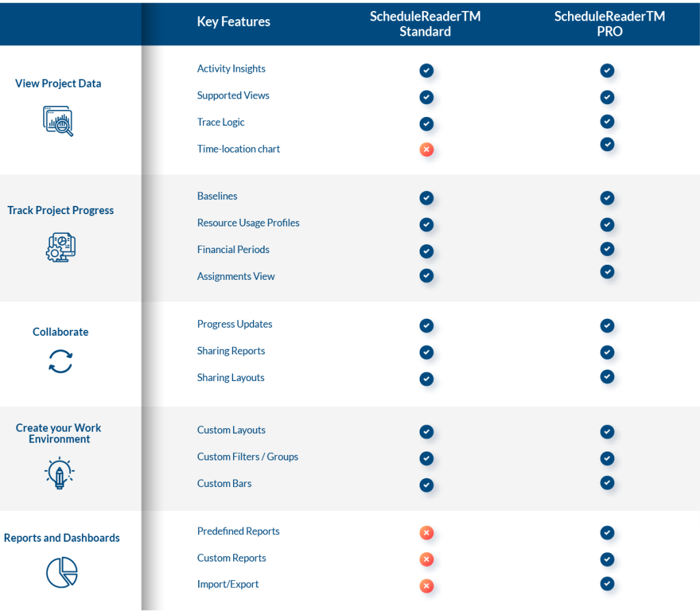Viewport: 700px width, 615px height.
Task: Select the ScheduleReader Standard column header
Action: tap(425, 24)
